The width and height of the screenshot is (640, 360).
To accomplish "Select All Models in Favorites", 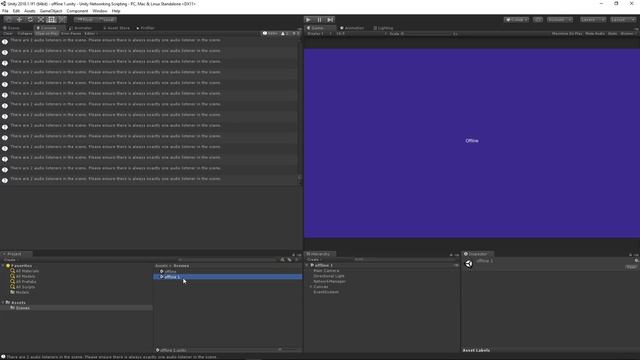I will (x=25, y=276).
